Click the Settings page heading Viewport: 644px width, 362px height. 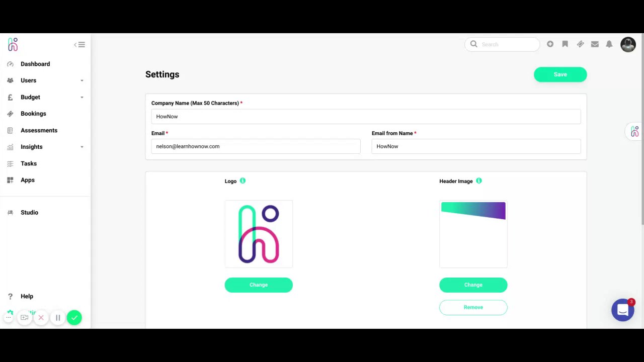162,74
